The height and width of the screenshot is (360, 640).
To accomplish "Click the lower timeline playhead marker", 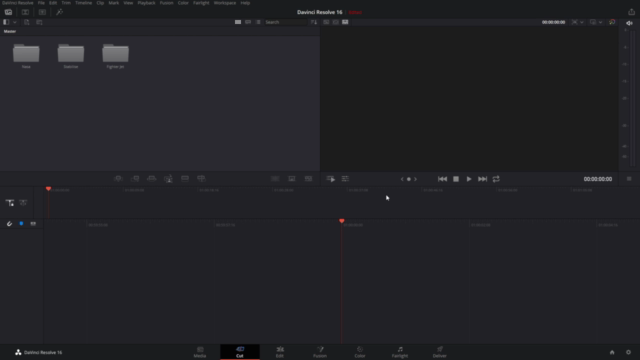I will [x=342, y=221].
